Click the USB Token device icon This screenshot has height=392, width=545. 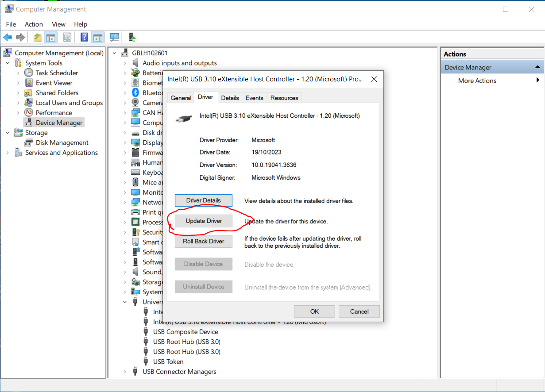(x=146, y=361)
